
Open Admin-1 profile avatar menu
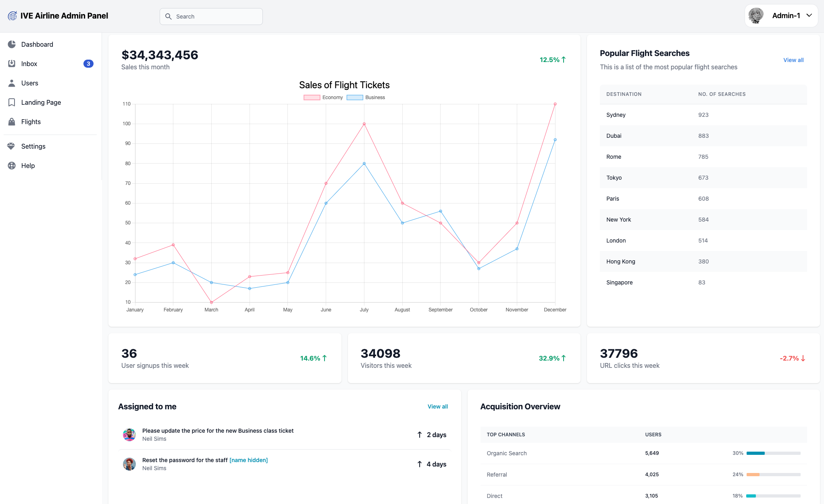756,16
